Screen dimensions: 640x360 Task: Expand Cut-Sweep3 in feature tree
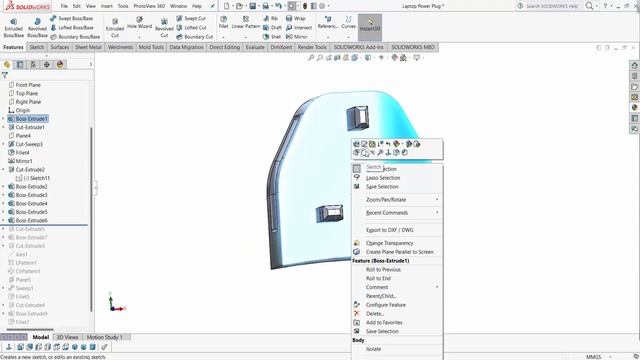(3, 144)
